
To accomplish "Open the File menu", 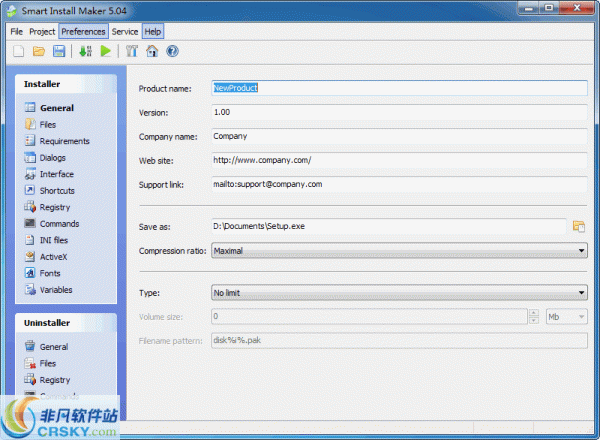I will [x=16, y=32].
